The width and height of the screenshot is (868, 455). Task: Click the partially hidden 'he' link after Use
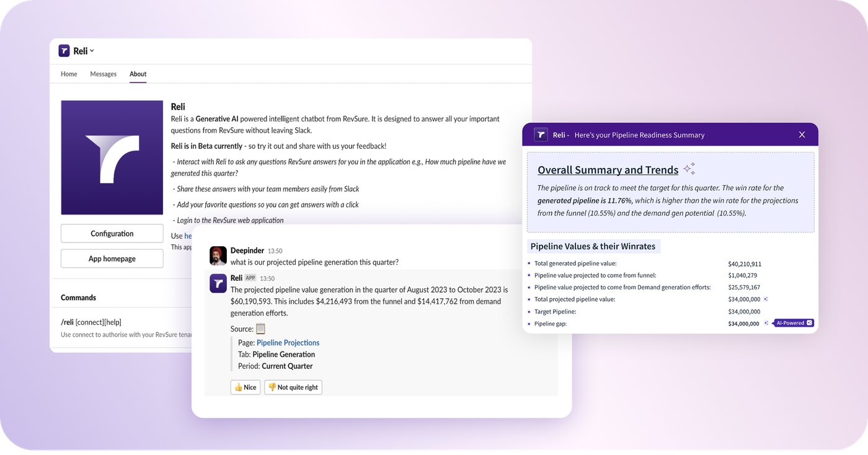click(188, 236)
